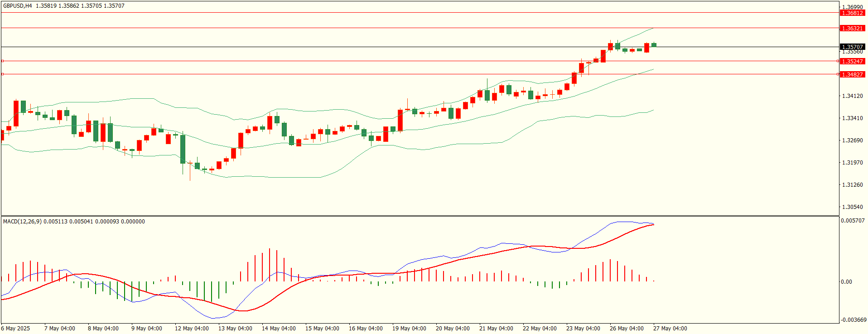Click right-end handle of the 1.35247 line
This screenshot has height=334, width=868.
tap(838, 61)
